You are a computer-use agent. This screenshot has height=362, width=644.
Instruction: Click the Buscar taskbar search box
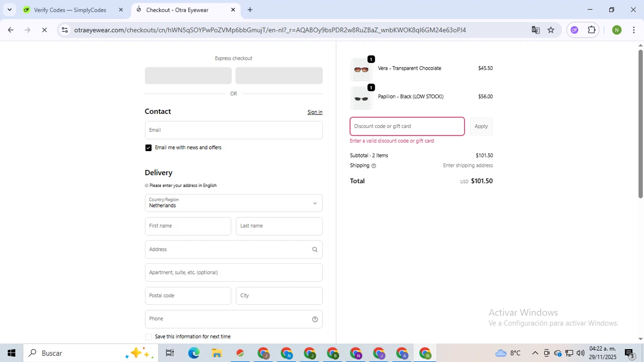coord(91,353)
